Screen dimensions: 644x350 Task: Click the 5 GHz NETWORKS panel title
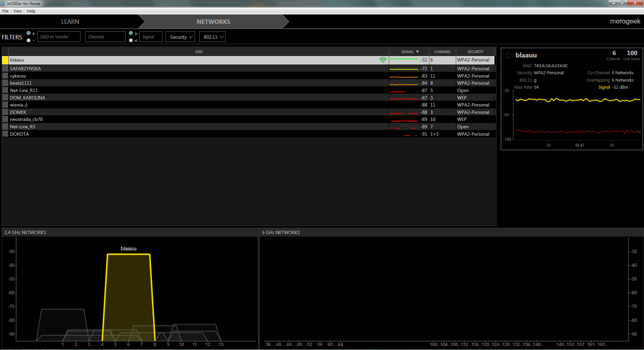point(281,232)
